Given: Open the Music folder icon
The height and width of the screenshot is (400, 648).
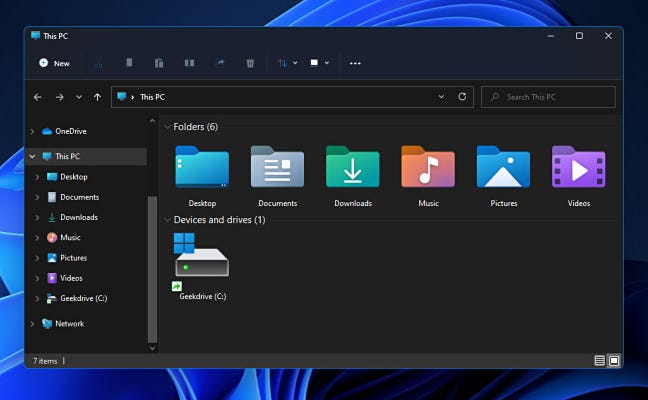Looking at the screenshot, I should (x=428, y=168).
